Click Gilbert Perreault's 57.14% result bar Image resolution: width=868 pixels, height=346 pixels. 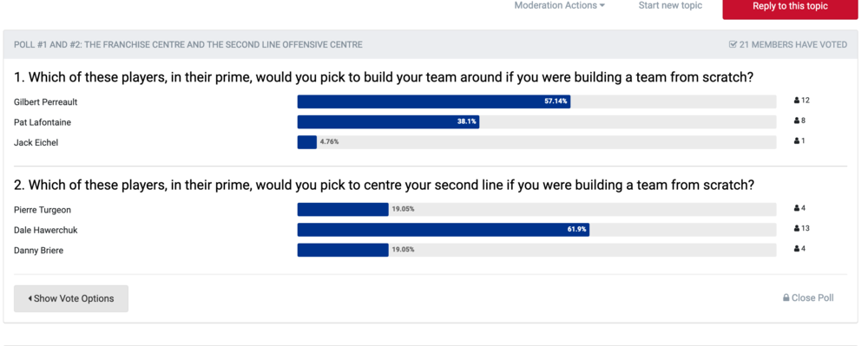point(434,101)
